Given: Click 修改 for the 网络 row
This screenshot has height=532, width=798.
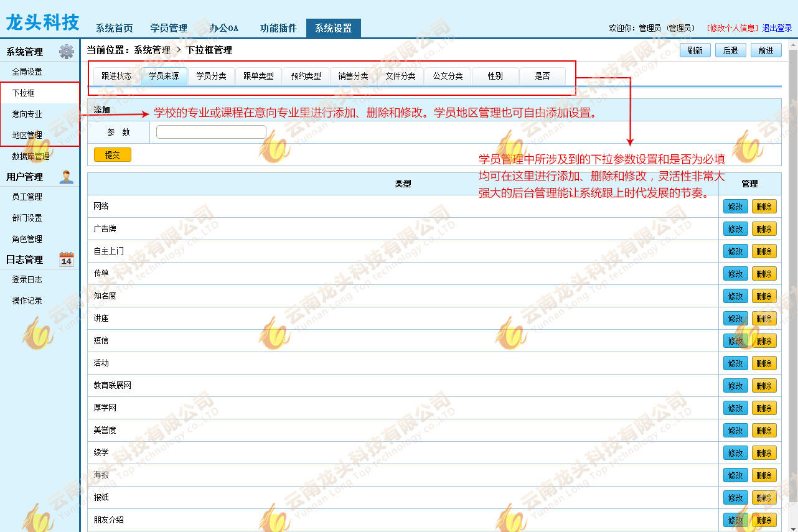Looking at the screenshot, I should pos(735,207).
